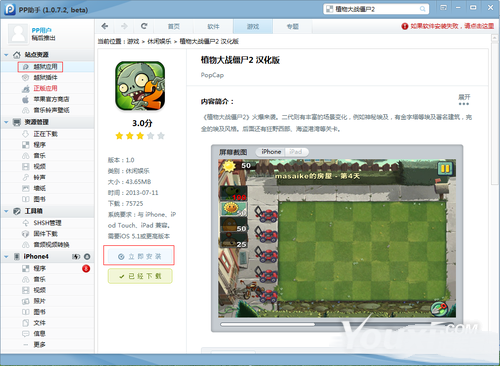Switch to the 软件 tab
Image resolution: width=500 pixels, height=366 pixels.
213,27
